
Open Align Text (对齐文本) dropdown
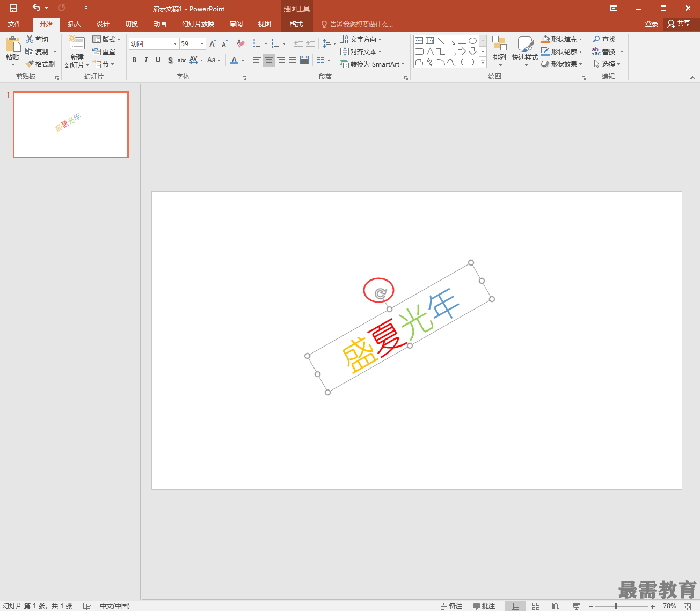[x=361, y=51]
